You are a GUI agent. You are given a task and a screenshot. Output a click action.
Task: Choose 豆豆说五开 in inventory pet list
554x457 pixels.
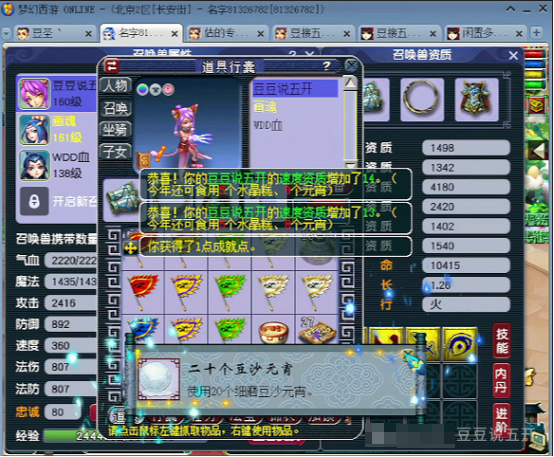coord(295,89)
